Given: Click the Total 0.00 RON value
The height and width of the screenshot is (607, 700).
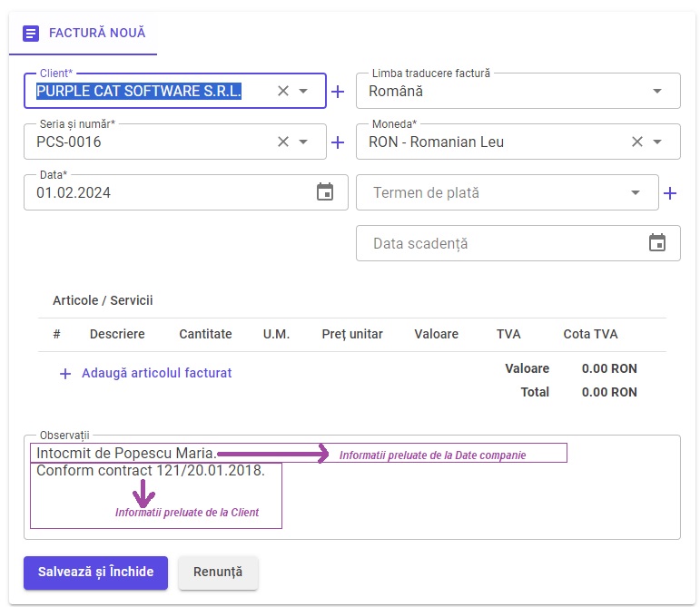Looking at the screenshot, I should pyautogui.click(x=609, y=392).
